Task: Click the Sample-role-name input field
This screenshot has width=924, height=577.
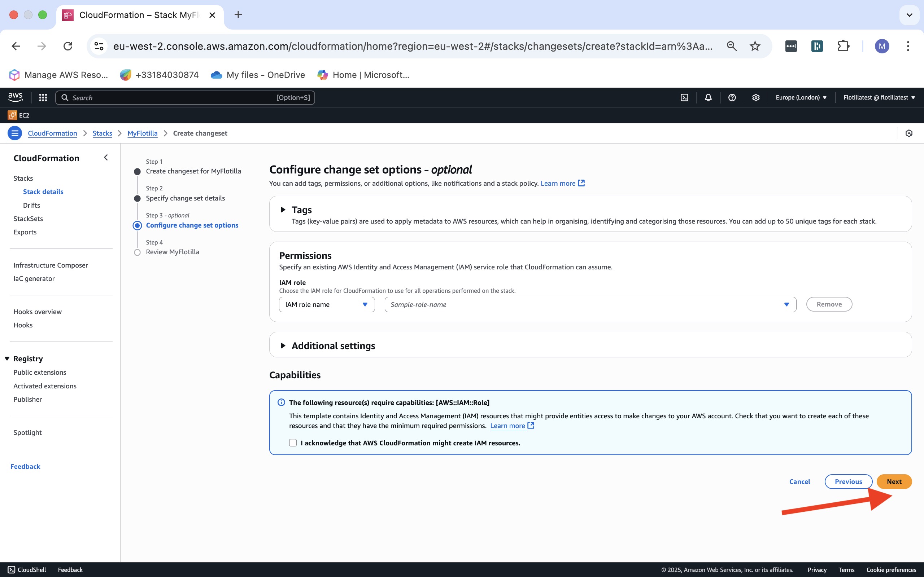Action: click(x=584, y=304)
